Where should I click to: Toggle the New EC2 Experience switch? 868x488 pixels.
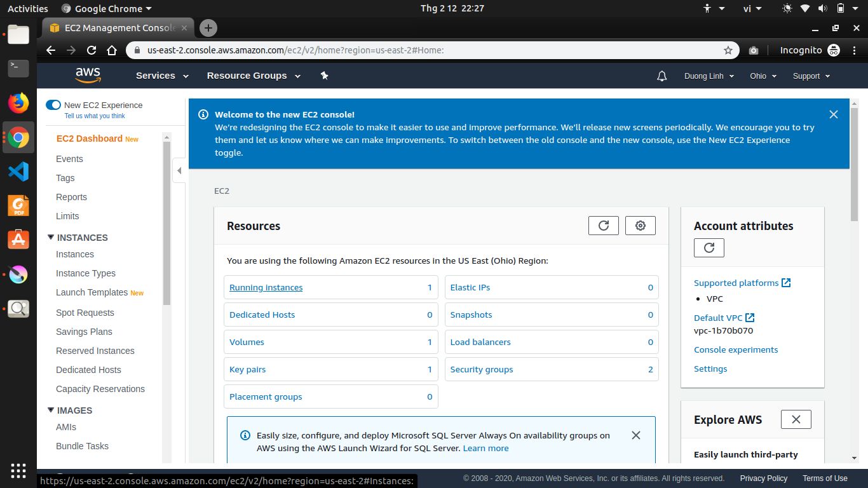[53, 105]
